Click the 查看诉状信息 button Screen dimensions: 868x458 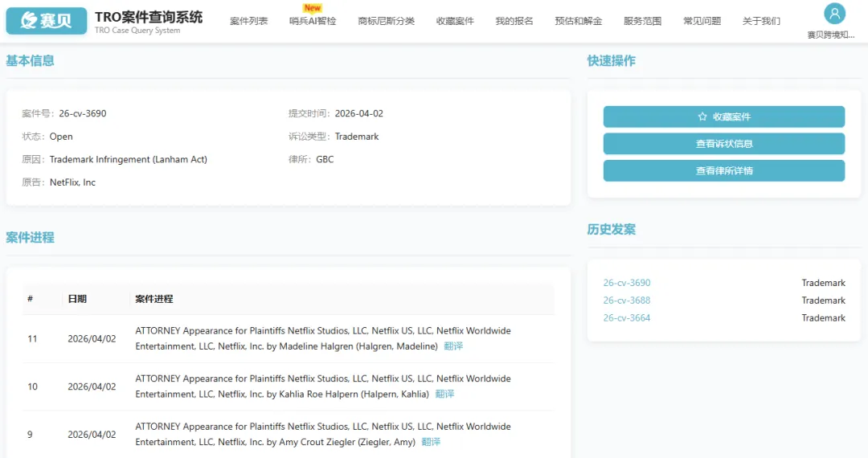pos(723,144)
